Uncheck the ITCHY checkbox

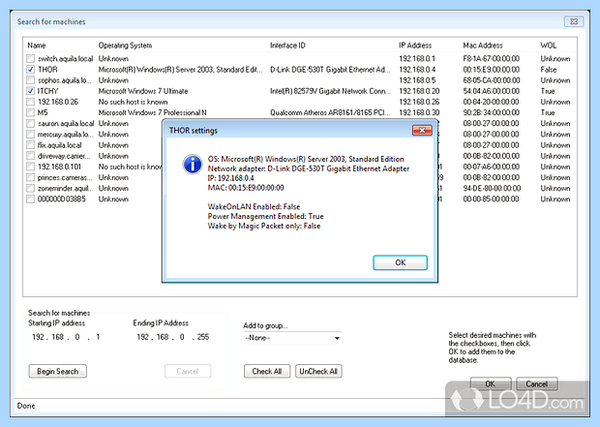click(30, 91)
